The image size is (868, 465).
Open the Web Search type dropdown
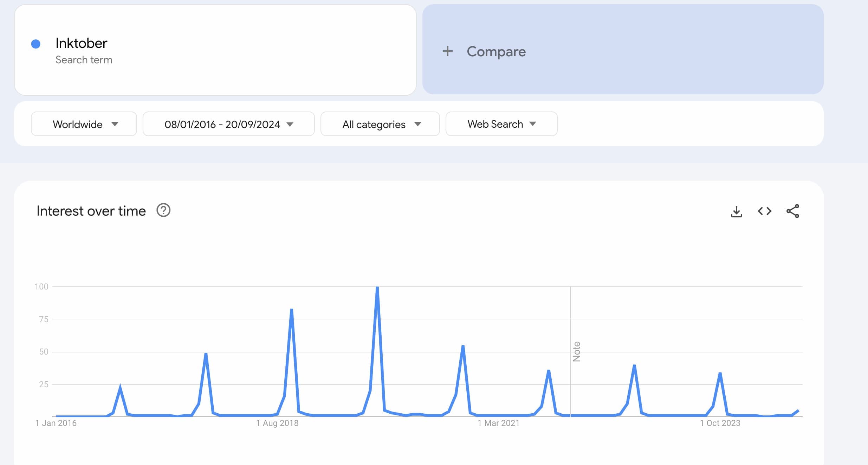click(501, 124)
